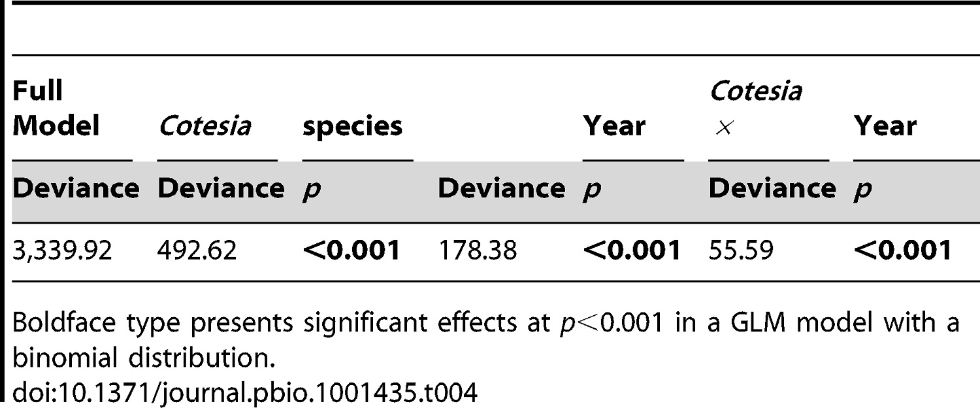The width and height of the screenshot is (980, 408).
Task: Select the 178.38 deviance value
Action: (x=478, y=250)
